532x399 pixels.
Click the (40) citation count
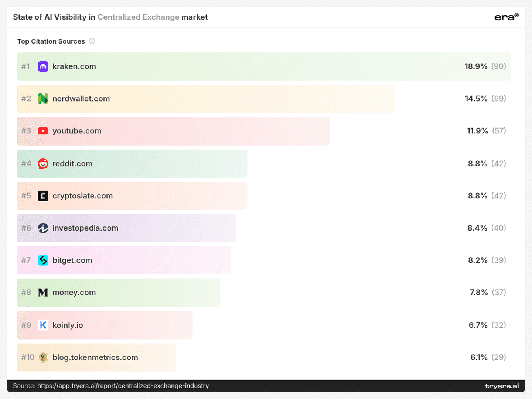[x=499, y=228]
